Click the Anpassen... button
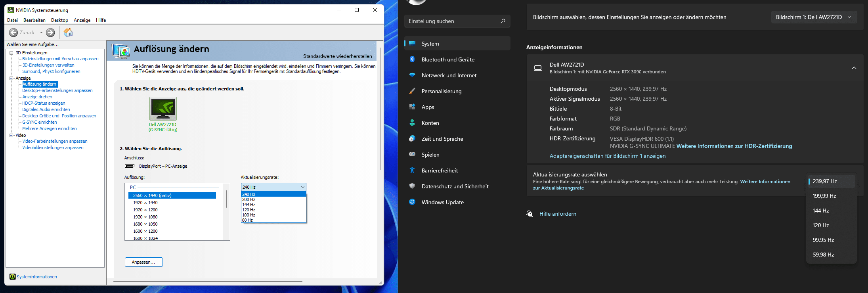Image resolution: width=868 pixels, height=293 pixels. pyautogui.click(x=144, y=262)
